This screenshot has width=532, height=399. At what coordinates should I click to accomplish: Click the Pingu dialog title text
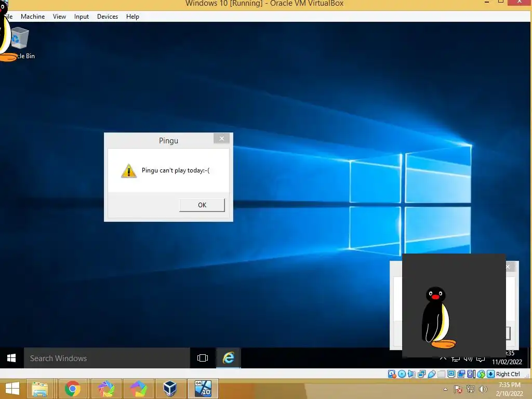[169, 140]
